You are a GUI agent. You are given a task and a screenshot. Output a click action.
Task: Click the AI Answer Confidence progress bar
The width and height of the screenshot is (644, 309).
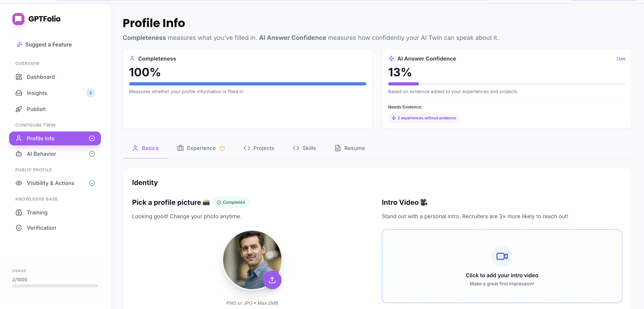click(x=506, y=84)
